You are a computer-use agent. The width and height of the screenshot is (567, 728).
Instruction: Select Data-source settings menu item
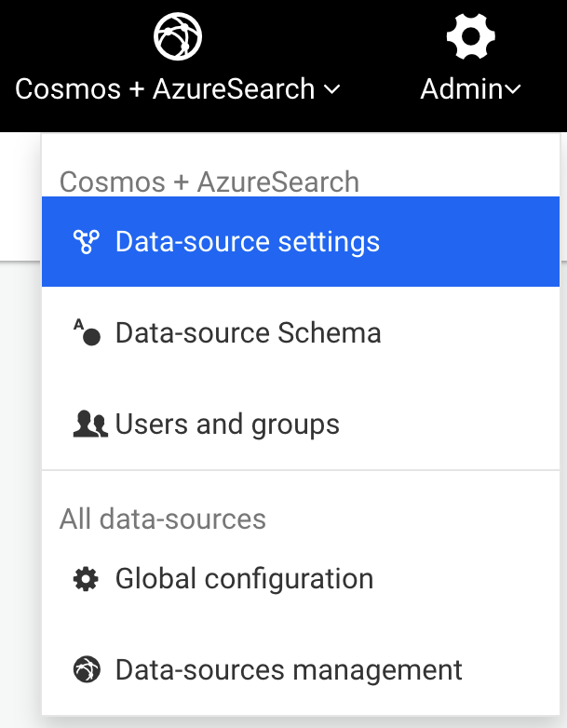[301, 241]
